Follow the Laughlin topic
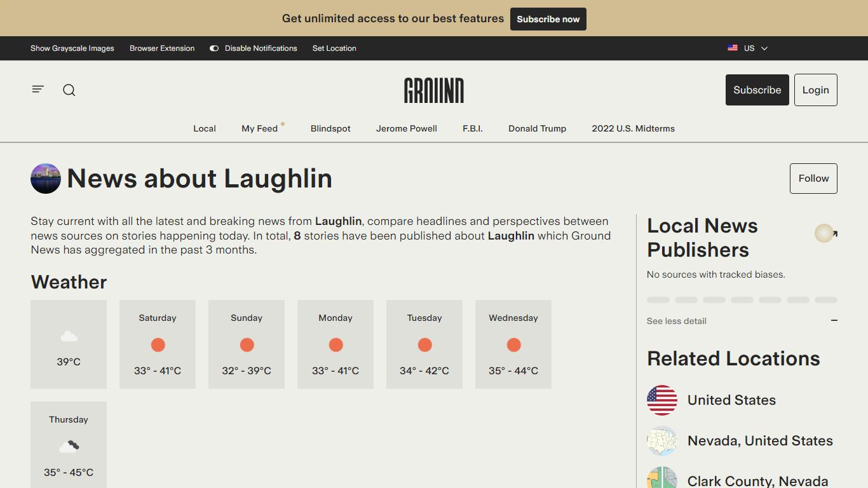 tap(813, 179)
